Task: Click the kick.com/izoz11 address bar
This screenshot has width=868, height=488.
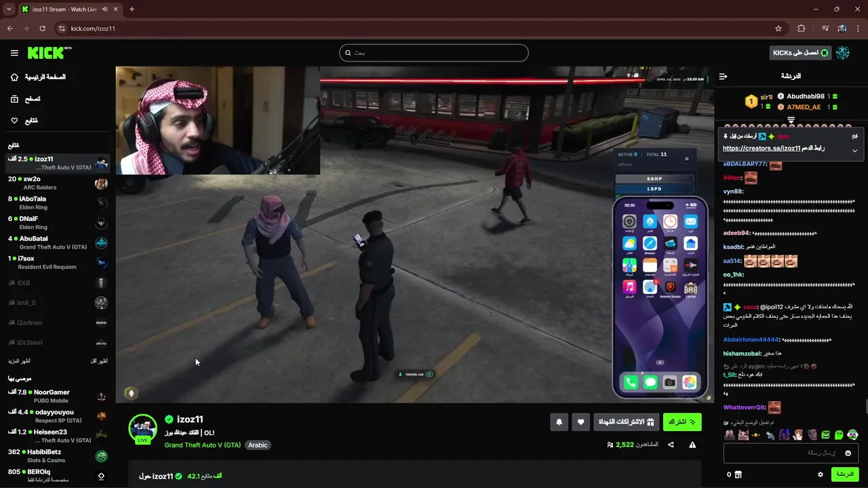Action: (x=420, y=28)
